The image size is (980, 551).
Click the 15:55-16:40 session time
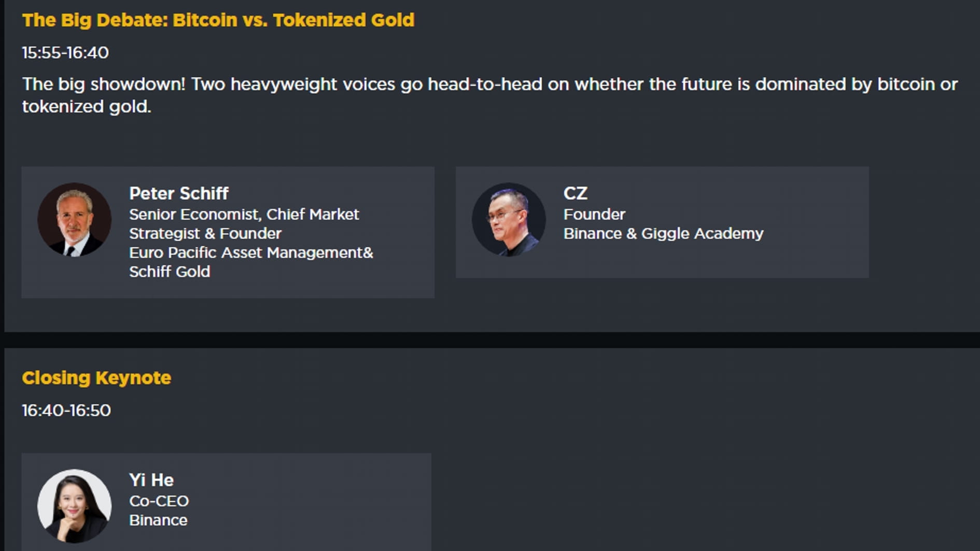[65, 53]
